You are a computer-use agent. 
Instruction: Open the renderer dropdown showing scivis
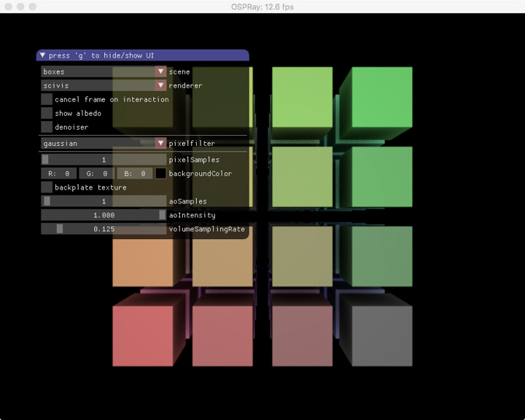click(104, 85)
